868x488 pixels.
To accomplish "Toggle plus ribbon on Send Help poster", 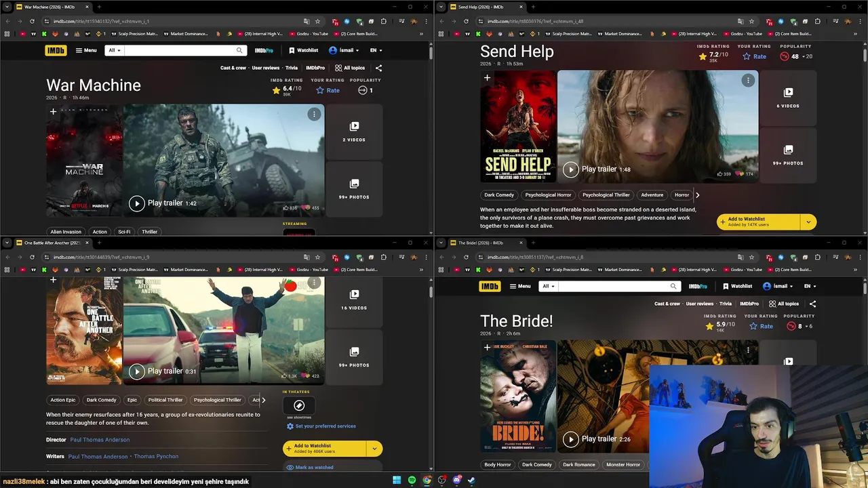I will point(487,78).
